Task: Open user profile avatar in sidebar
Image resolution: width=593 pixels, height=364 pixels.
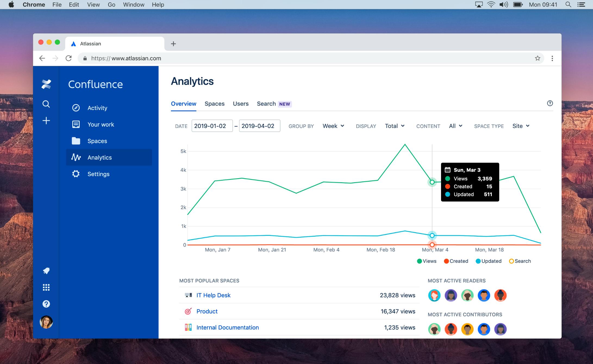Action: coord(46,322)
